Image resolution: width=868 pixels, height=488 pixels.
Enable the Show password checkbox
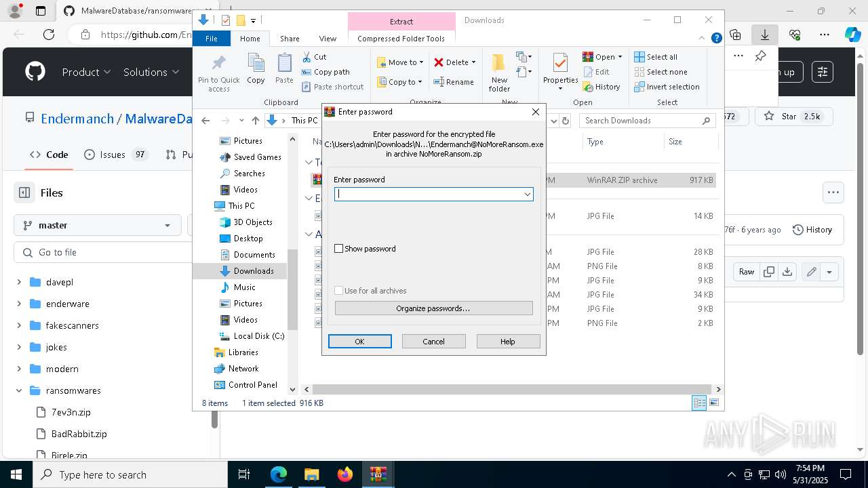tap(339, 249)
